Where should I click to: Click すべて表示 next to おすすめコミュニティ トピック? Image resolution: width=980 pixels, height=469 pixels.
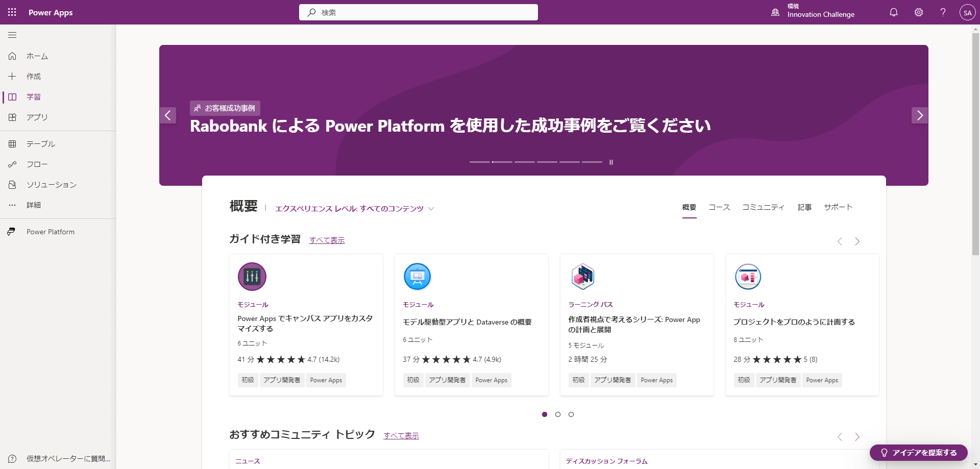pos(401,436)
